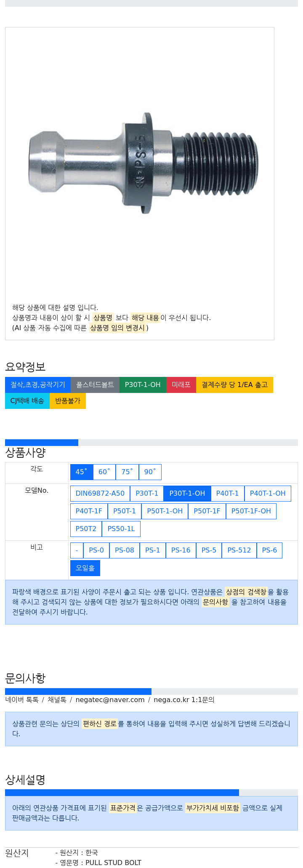This screenshot has height=868, width=303.
Task: Click the CJ택배 배송 shipping badge
Action: pyautogui.click(x=27, y=401)
